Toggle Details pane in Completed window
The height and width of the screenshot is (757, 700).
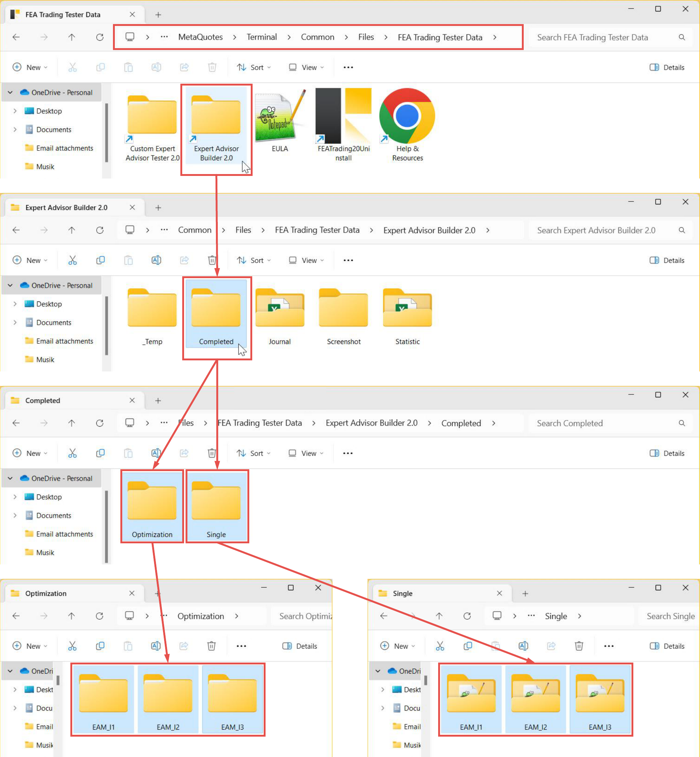[667, 453]
